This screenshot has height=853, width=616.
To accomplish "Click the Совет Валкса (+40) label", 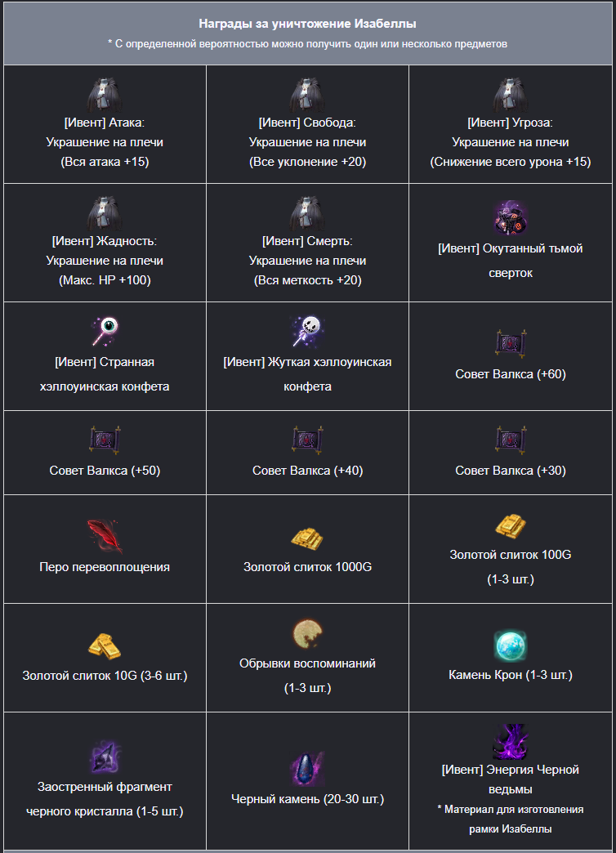I will click(307, 471).
